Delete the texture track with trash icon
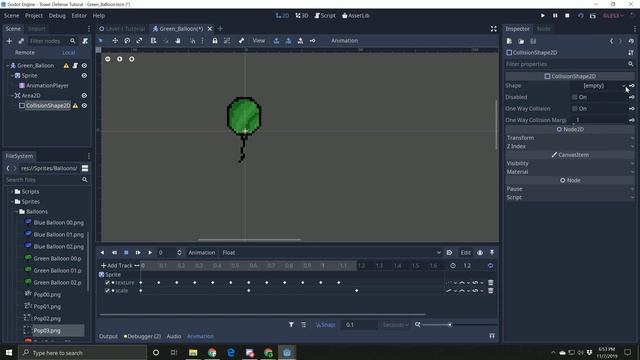The height and width of the screenshot is (360, 640). [x=491, y=282]
